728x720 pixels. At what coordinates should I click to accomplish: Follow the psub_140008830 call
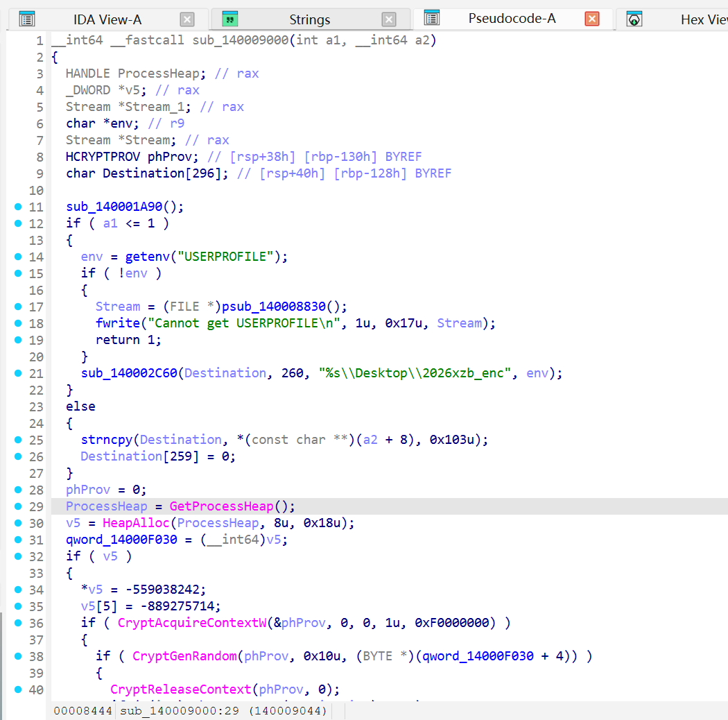click(274, 307)
